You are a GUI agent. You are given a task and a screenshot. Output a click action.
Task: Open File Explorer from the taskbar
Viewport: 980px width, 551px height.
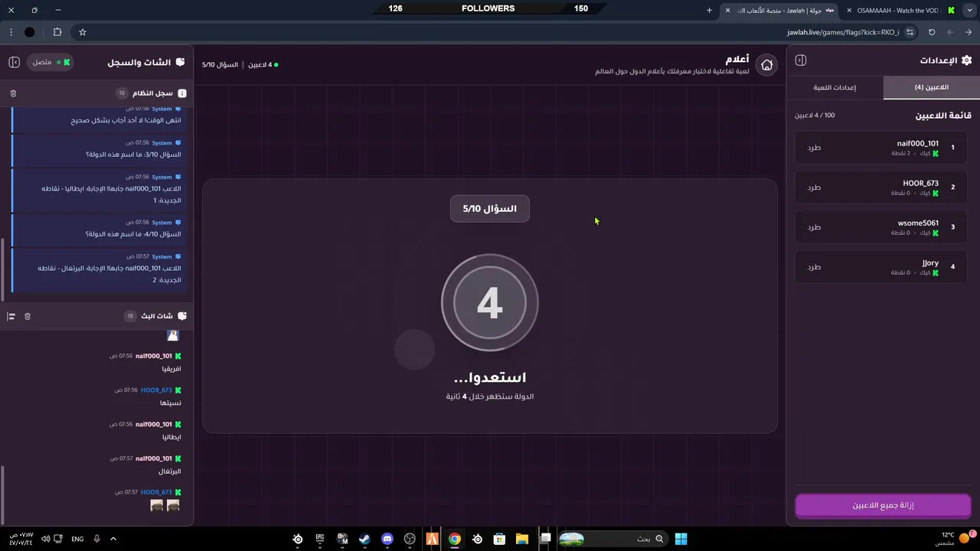click(x=522, y=539)
